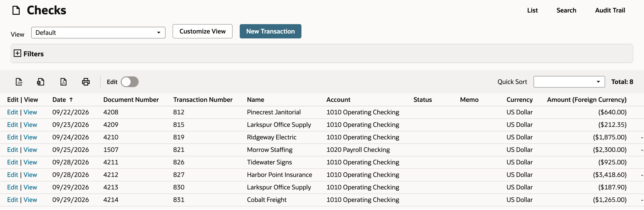Click transaction number 831

point(179,199)
